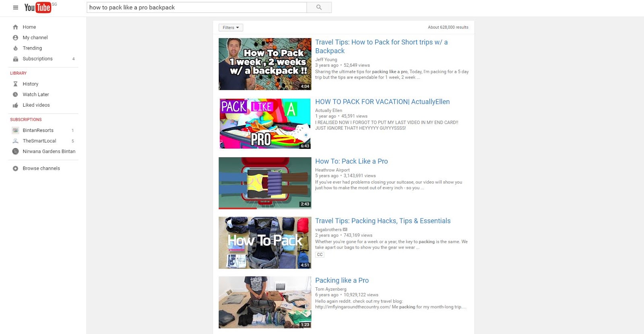The width and height of the screenshot is (644, 334).
Task: Click the Subscriptions stack icon
Action: pos(15,59)
